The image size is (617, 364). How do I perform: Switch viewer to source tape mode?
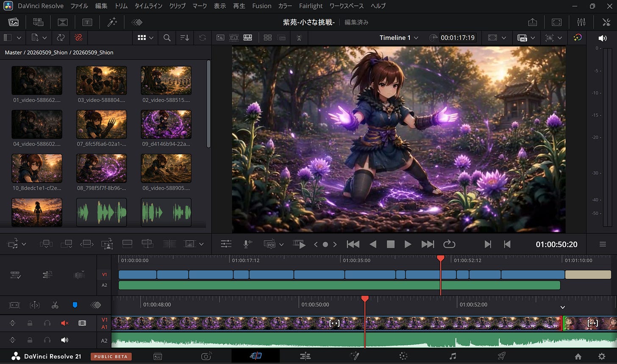click(234, 38)
